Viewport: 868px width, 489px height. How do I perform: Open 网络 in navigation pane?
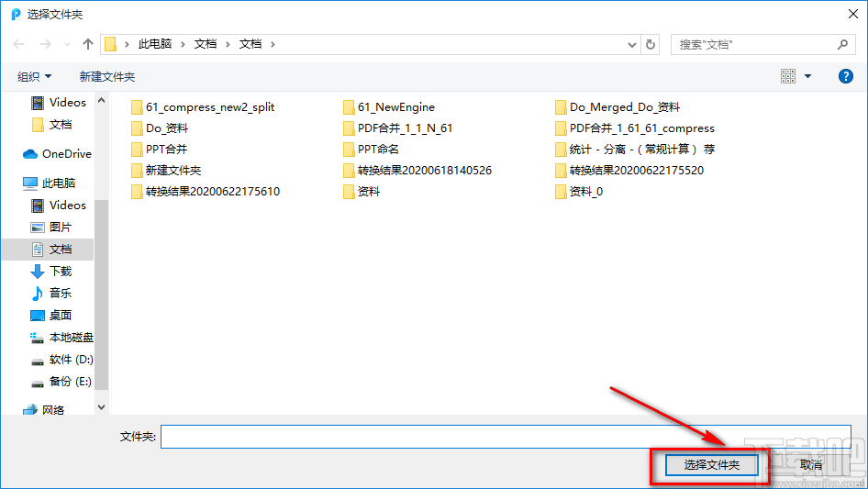[44, 410]
